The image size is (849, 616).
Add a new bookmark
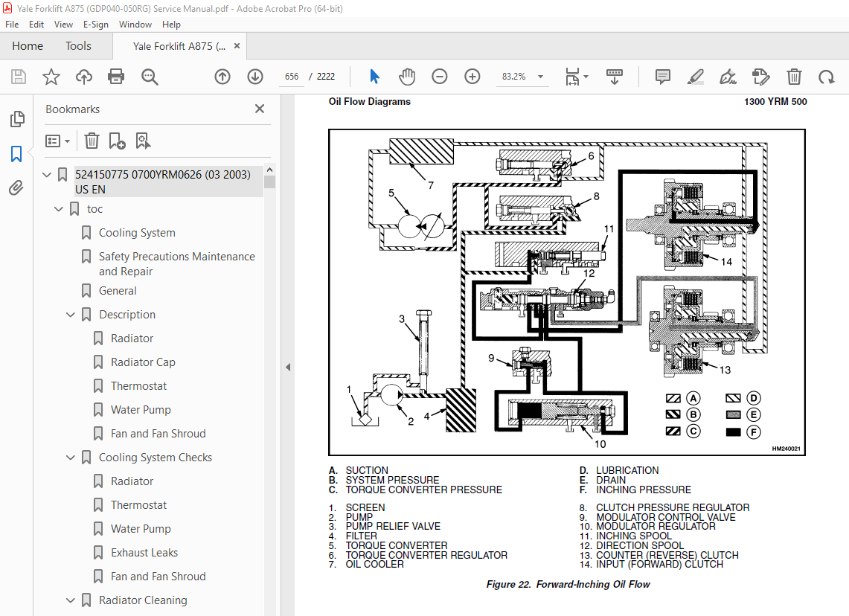pos(117,141)
